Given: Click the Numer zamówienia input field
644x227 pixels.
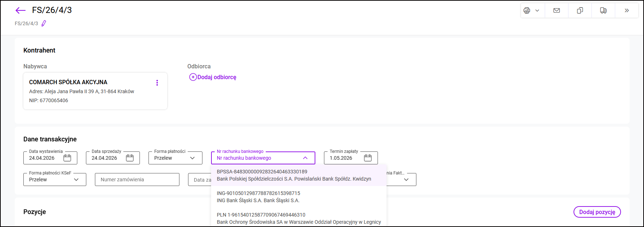Looking at the screenshot, I should click(x=137, y=180).
